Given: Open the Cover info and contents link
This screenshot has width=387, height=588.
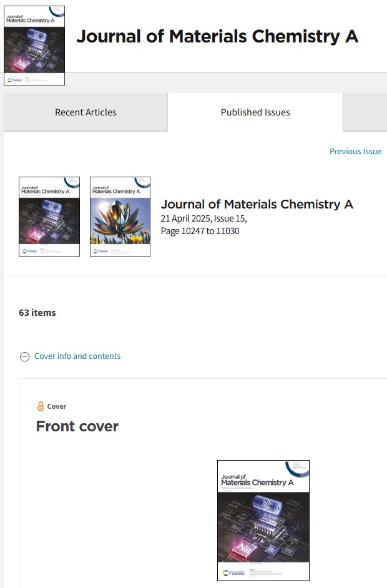Looking at the screenshot, I should pyautogui.click(x=77, y=356).
